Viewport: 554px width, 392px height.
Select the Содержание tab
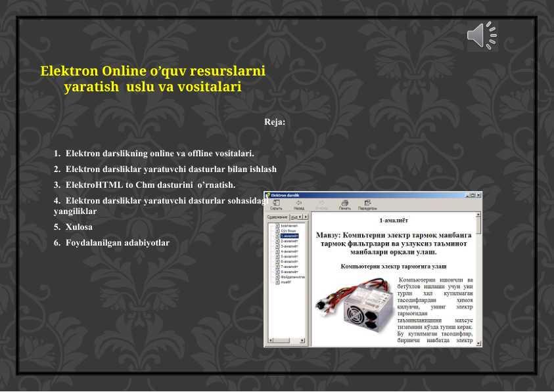point(277,217)
